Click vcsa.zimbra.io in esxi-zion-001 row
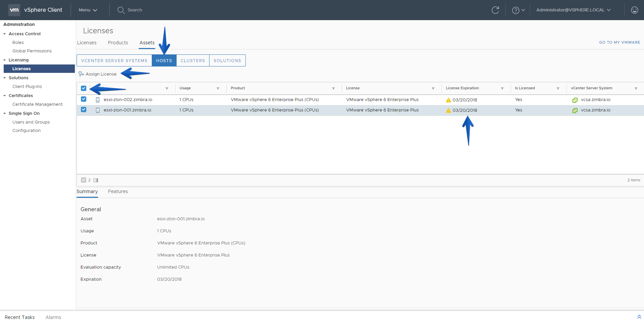644x321 pixels. coord(596,110)
